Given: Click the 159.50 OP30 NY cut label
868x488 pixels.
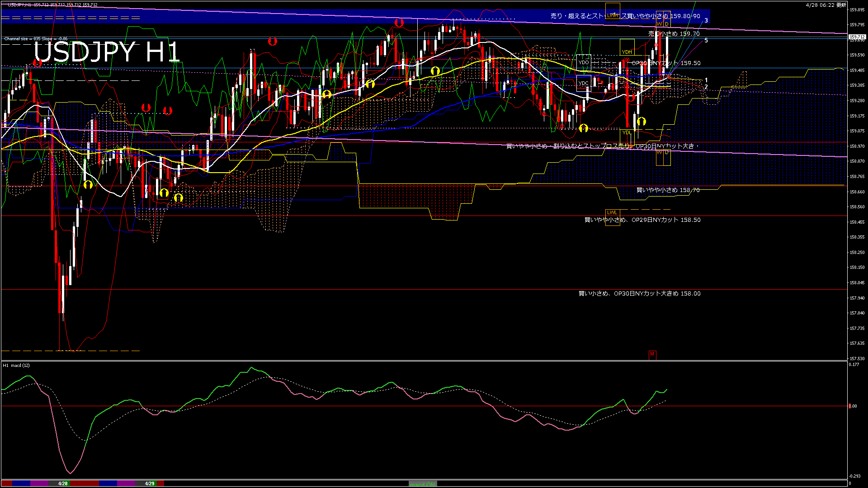Looking at the screenshot, I should click(x=665, y=63).
